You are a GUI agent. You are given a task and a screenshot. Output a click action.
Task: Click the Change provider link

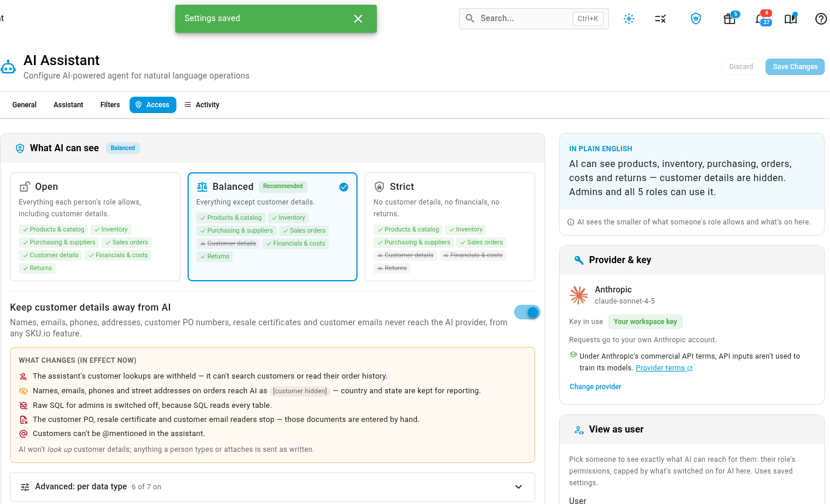coord(596,387)
